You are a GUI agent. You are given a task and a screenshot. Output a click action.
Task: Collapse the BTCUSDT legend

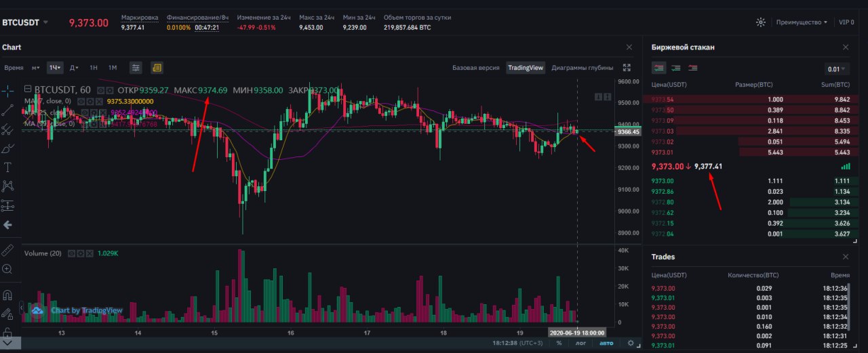click(28, 89)
